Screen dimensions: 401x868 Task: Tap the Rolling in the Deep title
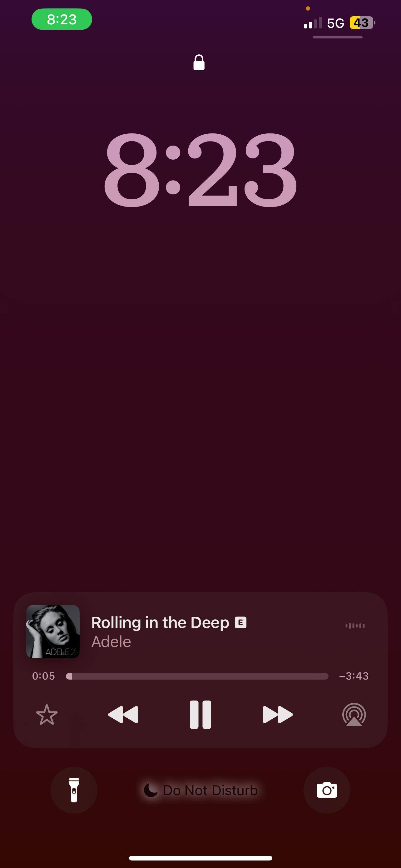click(x=160, y=622)
